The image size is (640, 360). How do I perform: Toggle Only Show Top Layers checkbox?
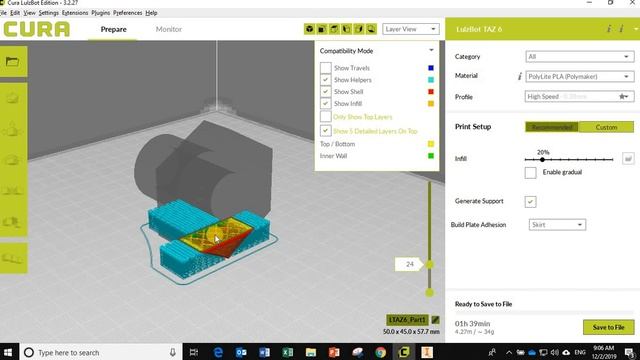tap(325, 117)
